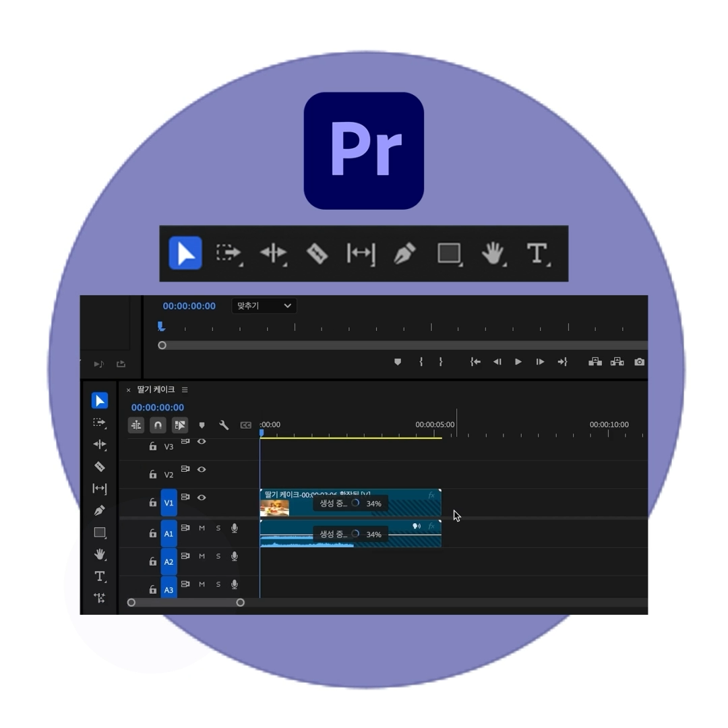
Task: Close the 딸기 케이크 sequence tab
Action: coord(129,390)
